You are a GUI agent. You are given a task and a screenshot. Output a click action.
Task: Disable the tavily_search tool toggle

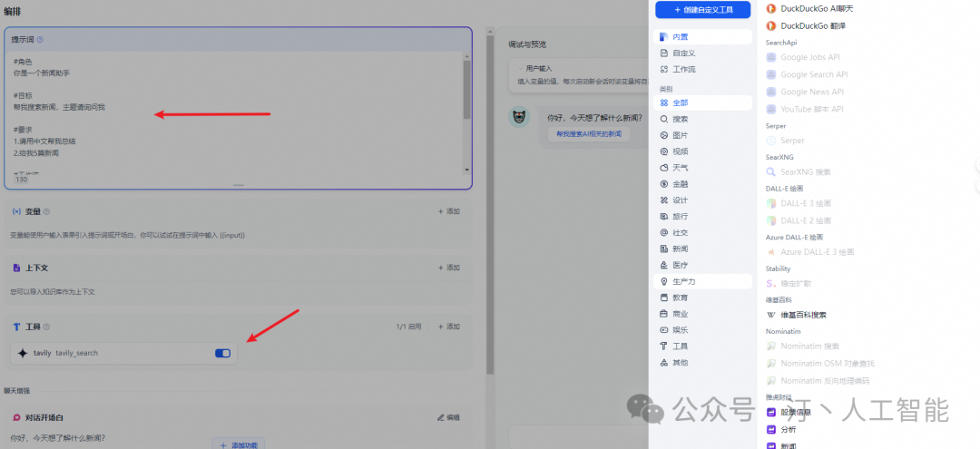click(x=222, y=354)
